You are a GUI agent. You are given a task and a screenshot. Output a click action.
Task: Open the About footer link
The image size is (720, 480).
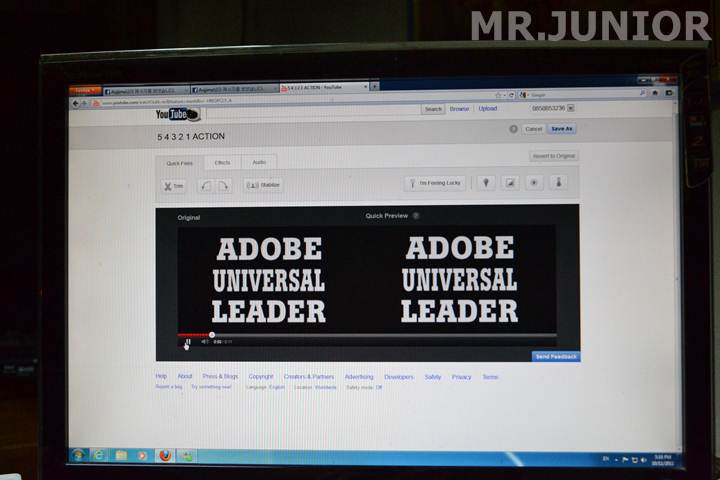click(185, 376)
